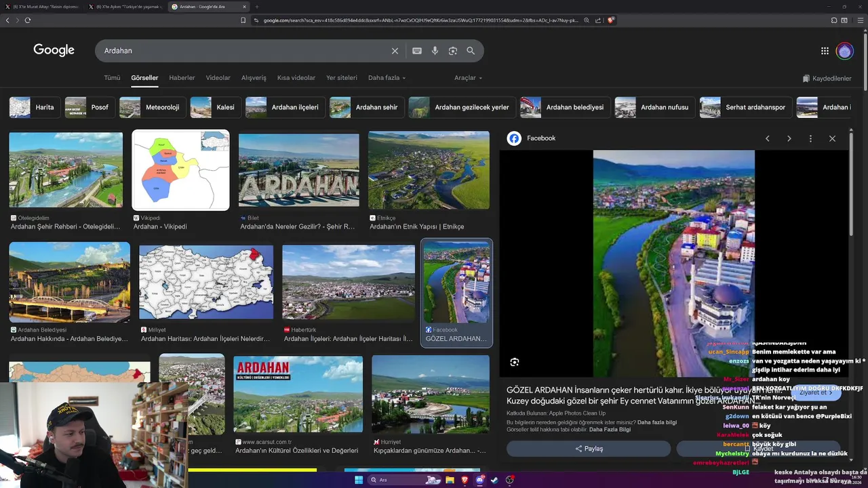This screenshot has height=488, width=868.
Task: Open File Explorer from taskbar
Action: pyautogui.click(x=450, y=480)
